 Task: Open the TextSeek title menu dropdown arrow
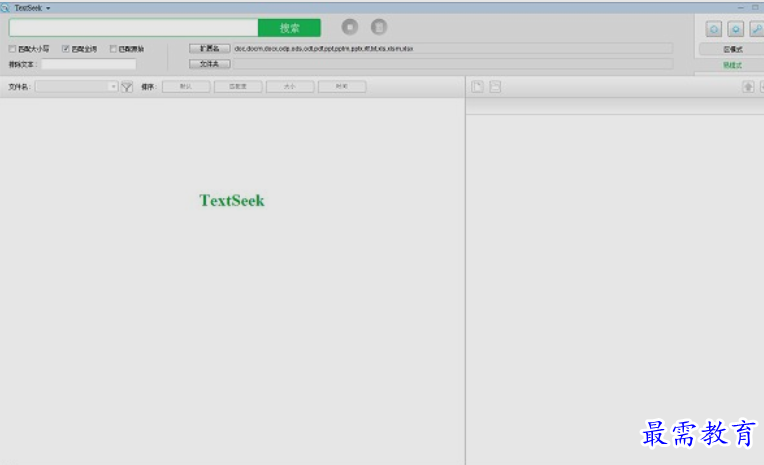point(48,8)
